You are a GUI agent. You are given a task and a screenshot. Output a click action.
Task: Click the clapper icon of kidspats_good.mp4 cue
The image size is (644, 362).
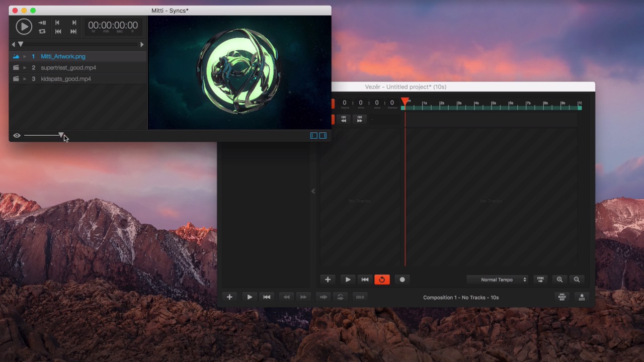pos(16,78)
